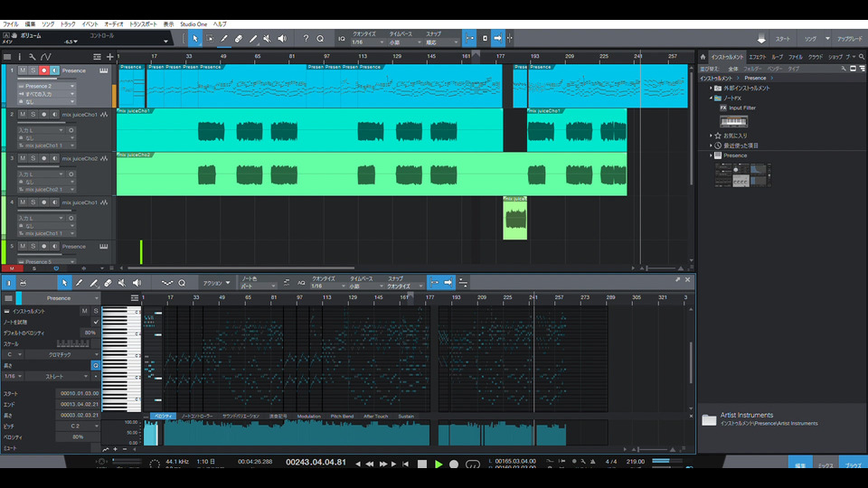Expand the お気に入り favorites folder
Screen dimensions: 868x488
(711, 136)
